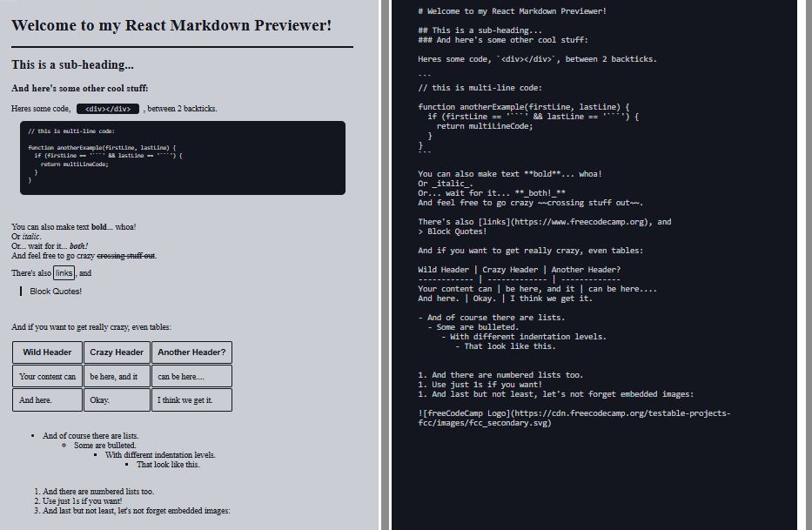Click the editor line "### And here's some other cool stuff:"
Viewport: 812px width, 530px height.
click(503, 40)
